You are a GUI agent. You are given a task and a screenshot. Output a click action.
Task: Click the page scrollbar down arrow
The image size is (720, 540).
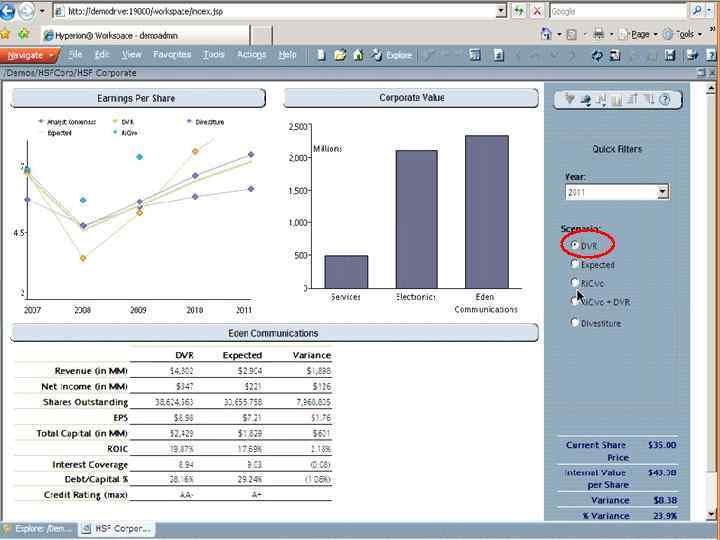[711, 514]
